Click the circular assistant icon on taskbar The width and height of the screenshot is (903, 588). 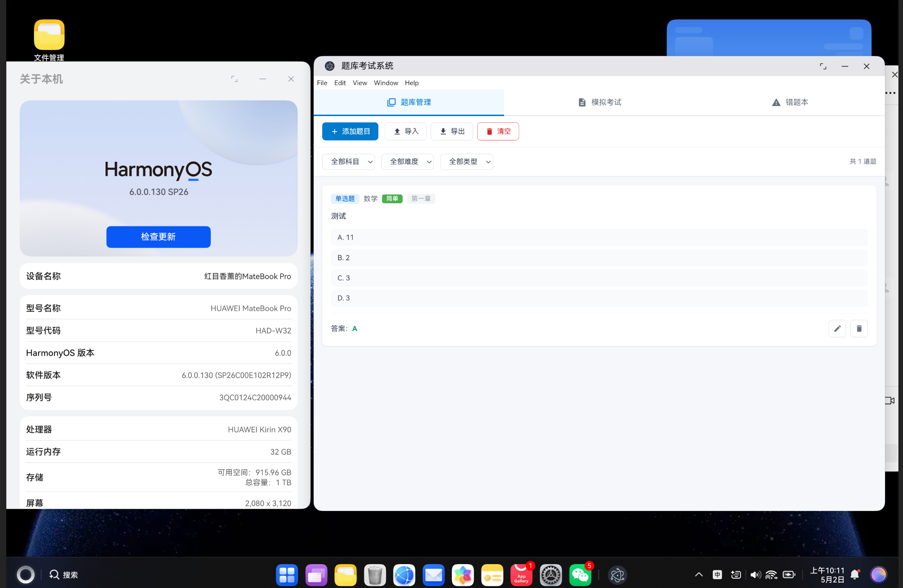click(x=26, y=575)
